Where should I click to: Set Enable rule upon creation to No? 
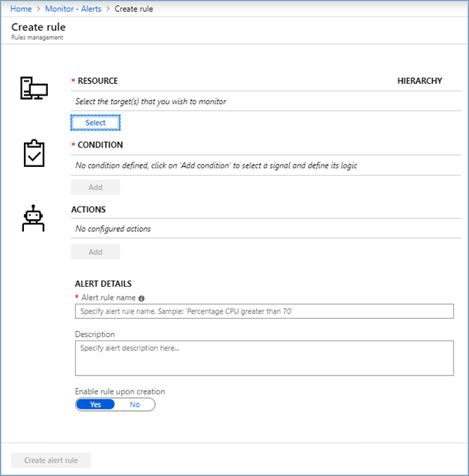pos(135,404)
